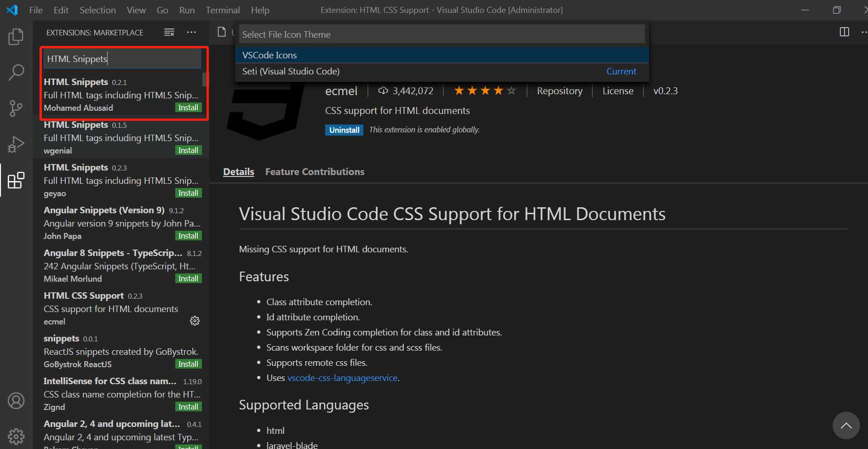Screen dimensions: 868x449
Task: Open the Source Control view
Action: coord(16,108)
